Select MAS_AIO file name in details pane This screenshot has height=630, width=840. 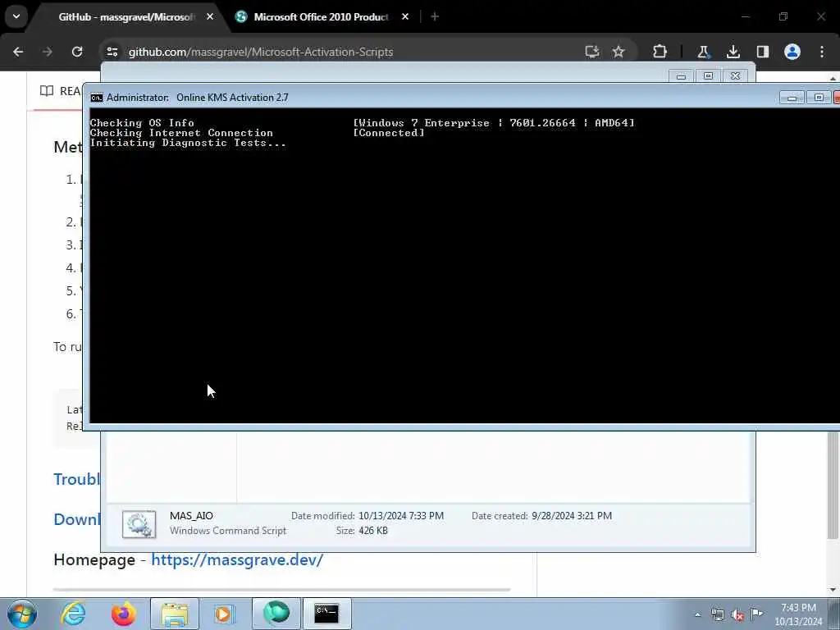pyautogui.click(x=191, y=516)
